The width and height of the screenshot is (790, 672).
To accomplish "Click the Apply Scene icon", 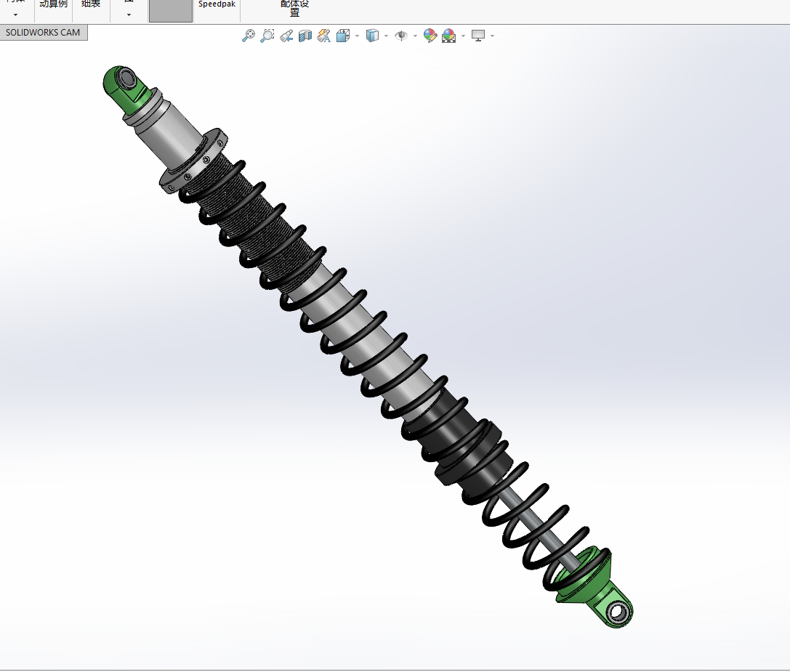I will [x=449, y=36].
